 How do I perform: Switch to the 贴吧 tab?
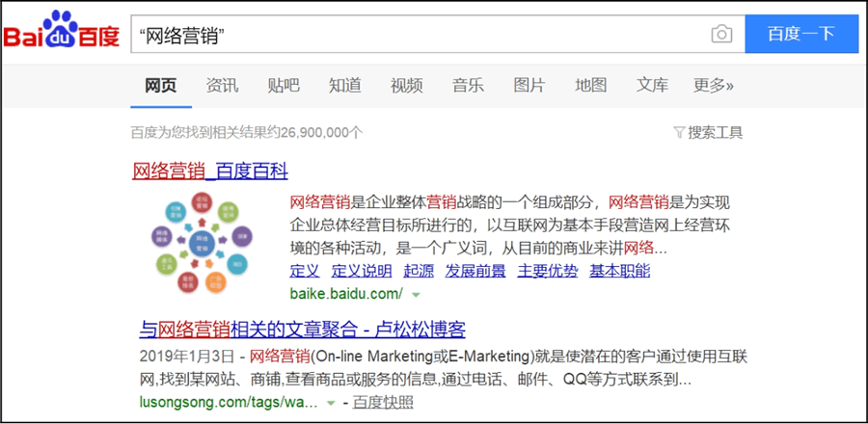click(x=284, y=86)
